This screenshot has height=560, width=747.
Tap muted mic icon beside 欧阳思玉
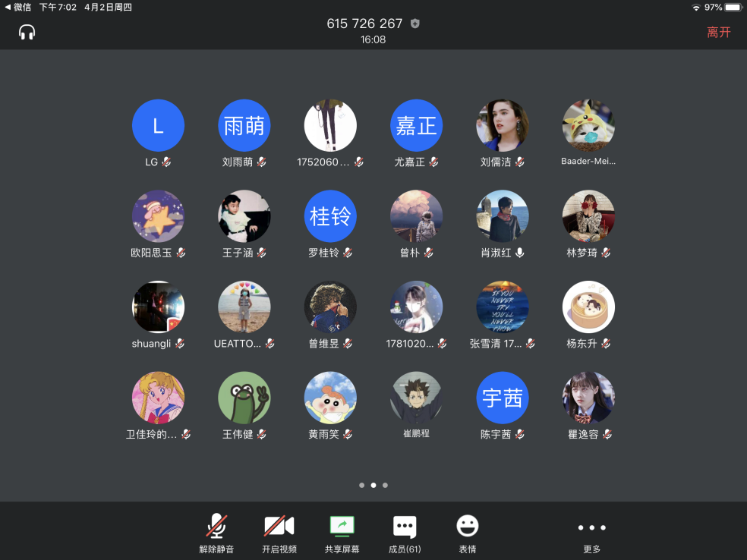[181, 253]
